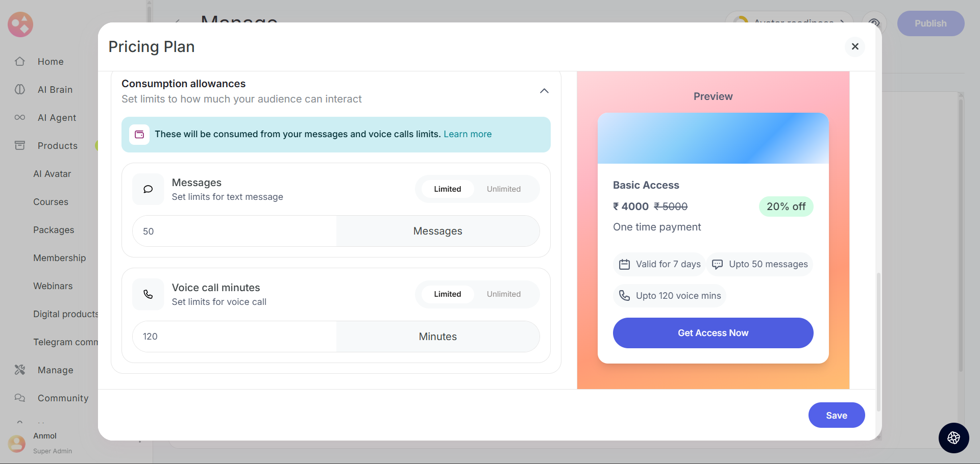
Task: Click Get Access Now in the preview
Action: (713, 333)
